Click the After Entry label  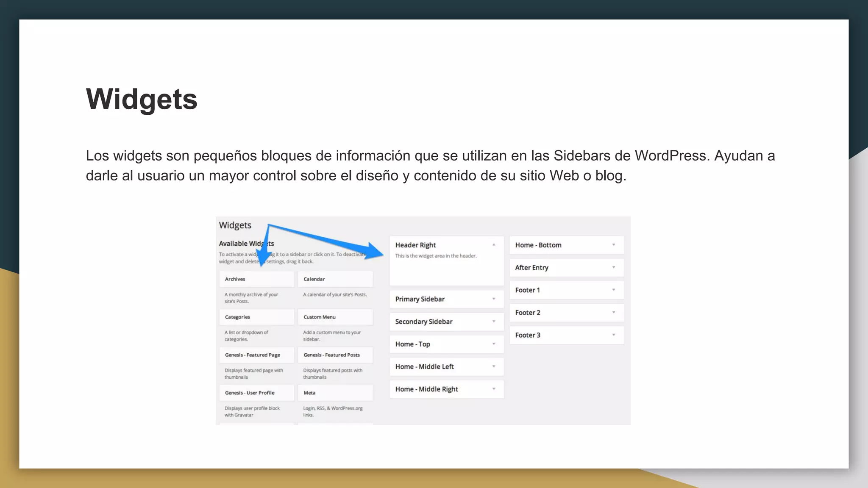pos(532,267)
